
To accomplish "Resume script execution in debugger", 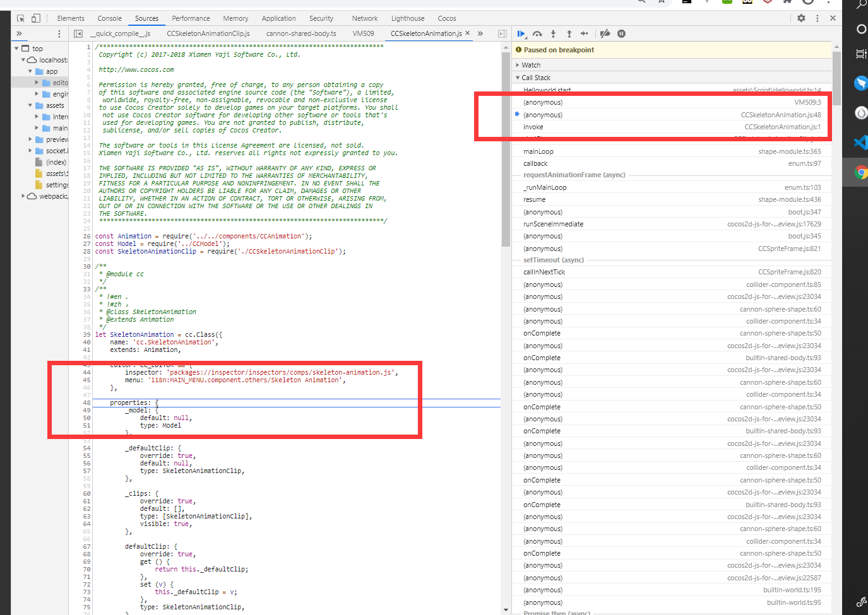I will (x=521, y=34).
